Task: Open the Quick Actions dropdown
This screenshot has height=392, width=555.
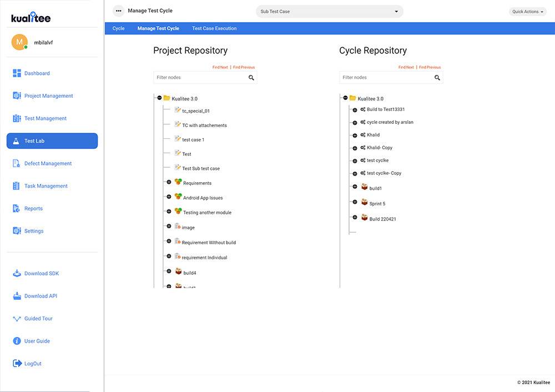Action: click(527, 12)
